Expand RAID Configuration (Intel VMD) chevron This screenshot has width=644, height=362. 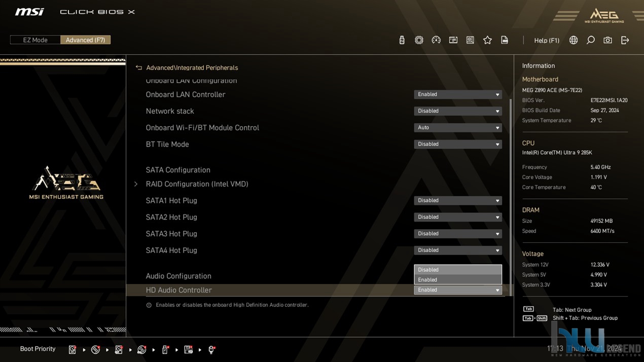[135, 184]
